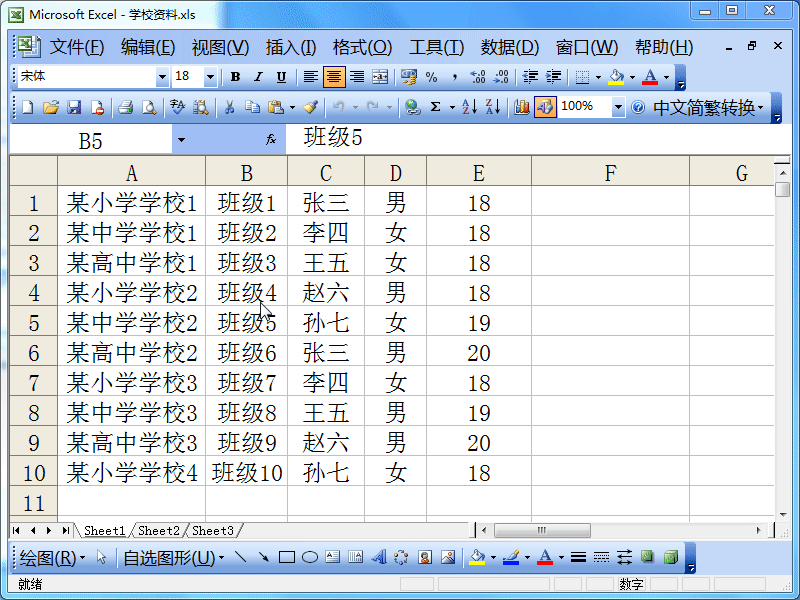Insert WordArt from the drawing toolbar
This screenshot has height=600, width=800.
[379, 557]
